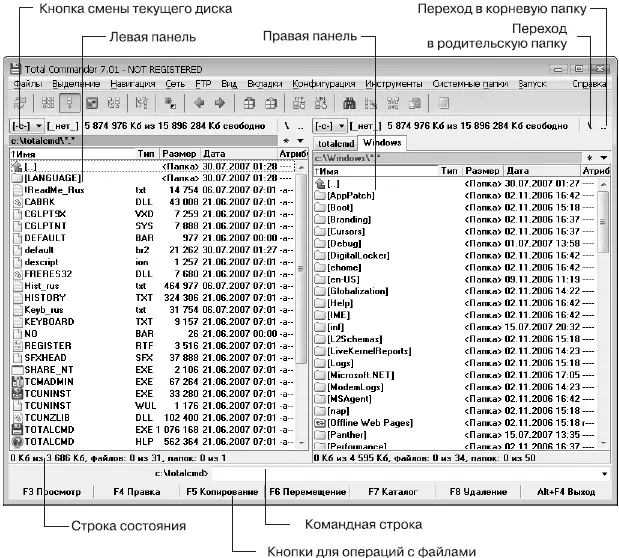Open right panel directory history arrow

[604, 158]
